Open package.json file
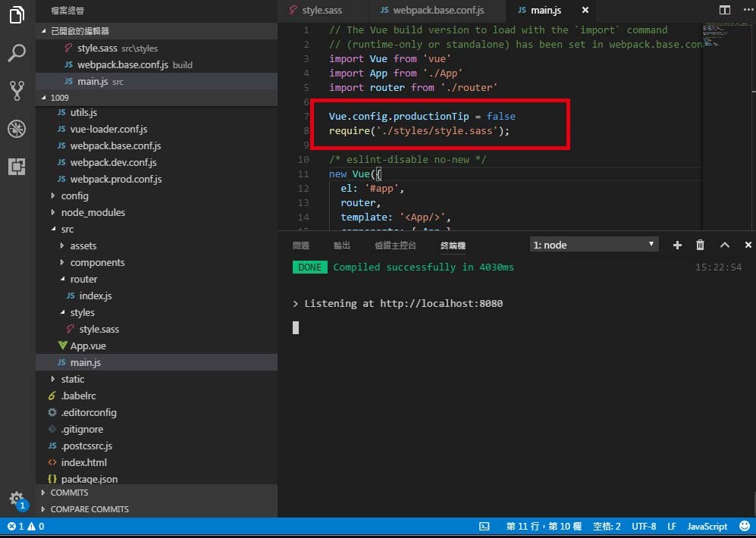 coord(157,479)
